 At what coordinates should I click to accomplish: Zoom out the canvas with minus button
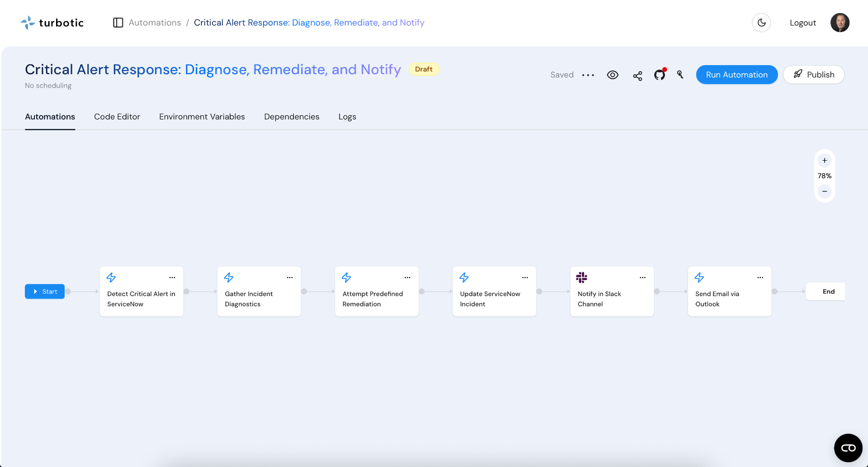825,191
